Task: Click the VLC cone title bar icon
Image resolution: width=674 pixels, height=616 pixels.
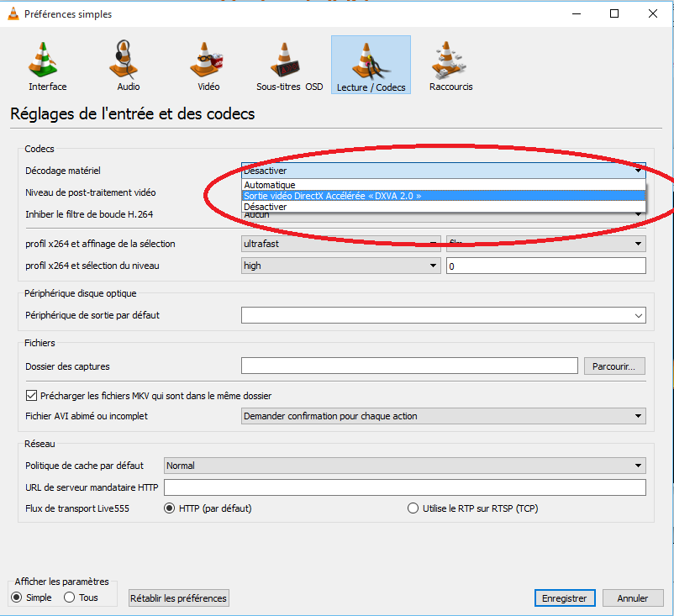Action: (x=12, y=13)
